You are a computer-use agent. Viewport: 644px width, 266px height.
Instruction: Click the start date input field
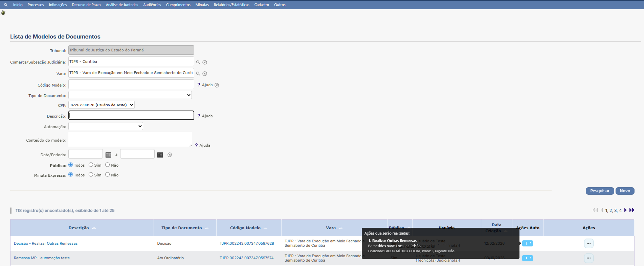click(x=86, y=154)
